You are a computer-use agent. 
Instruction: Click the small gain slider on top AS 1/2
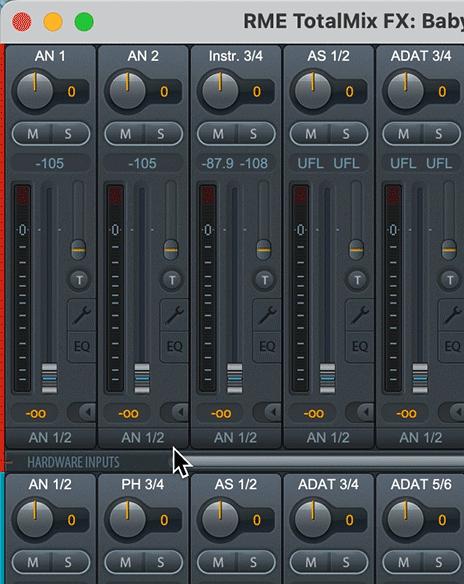coord(357,250)
